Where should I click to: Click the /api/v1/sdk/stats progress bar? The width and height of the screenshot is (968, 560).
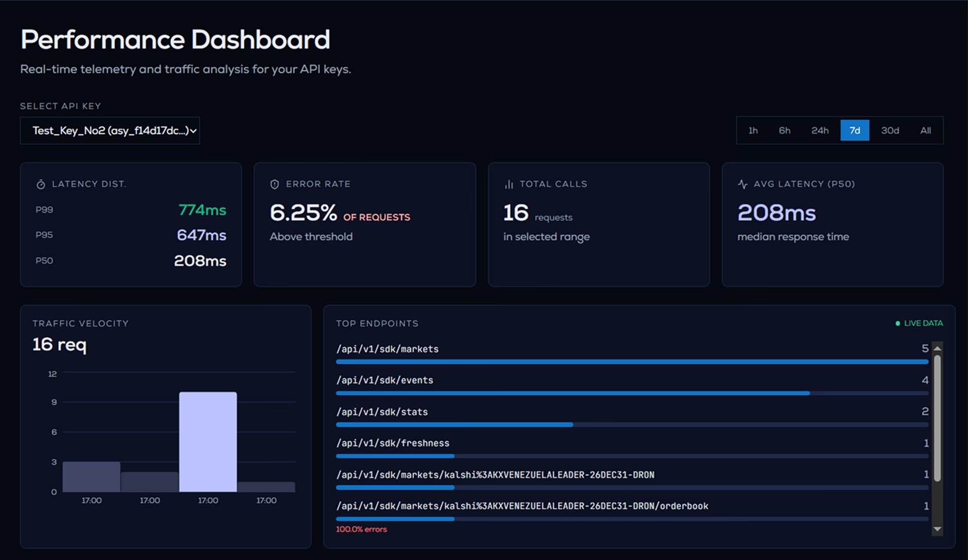tap(632, 425)
